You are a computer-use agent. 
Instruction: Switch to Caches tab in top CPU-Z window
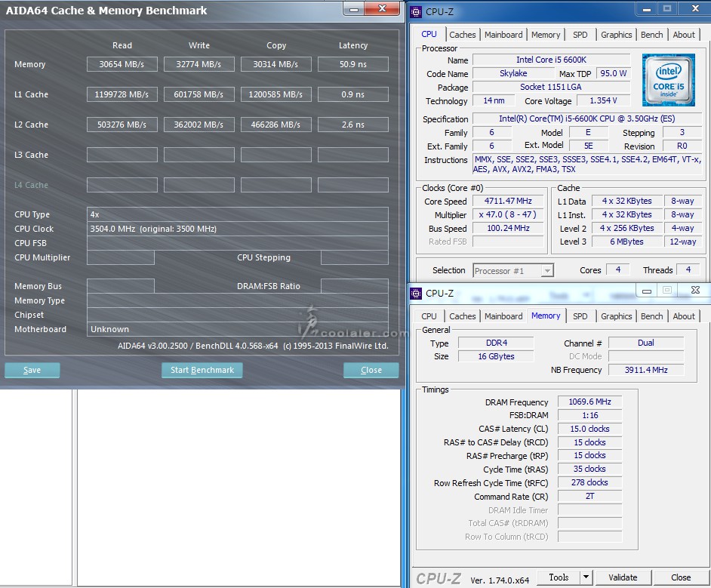462,35
